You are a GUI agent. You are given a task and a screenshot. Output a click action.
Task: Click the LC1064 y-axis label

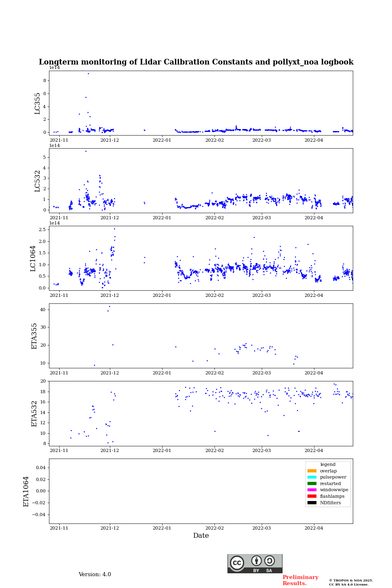(x=33, y=258)
